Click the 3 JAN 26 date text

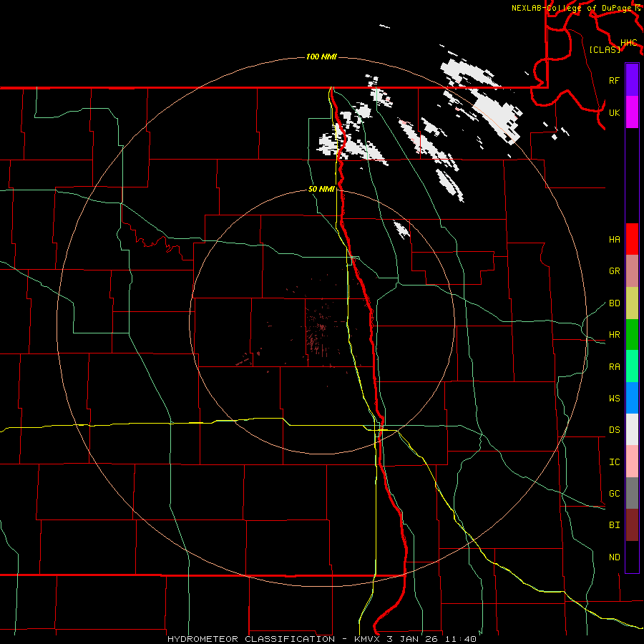414,639
